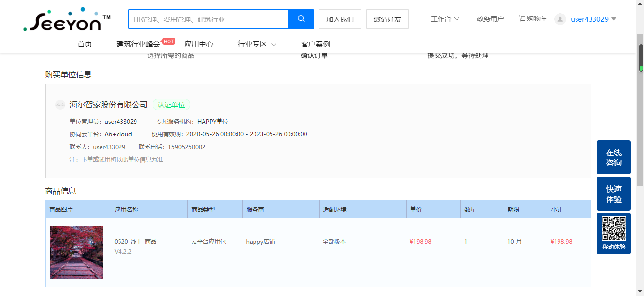Click the 确认订单 step label
This screenshot has height=298, width=644.
[314, 56]
